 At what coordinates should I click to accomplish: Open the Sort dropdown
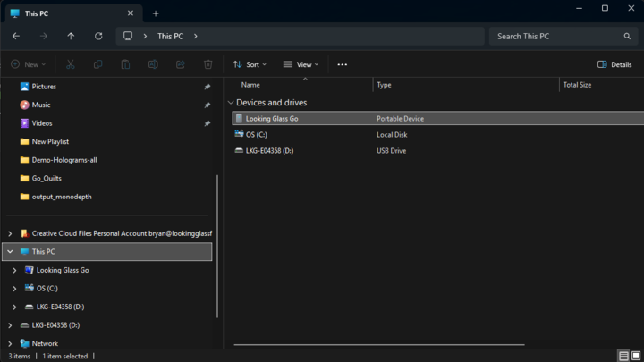250,64
